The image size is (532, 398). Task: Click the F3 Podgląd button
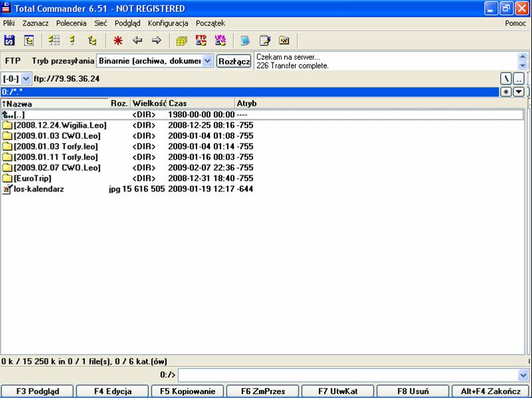click(x=37, y=391)
